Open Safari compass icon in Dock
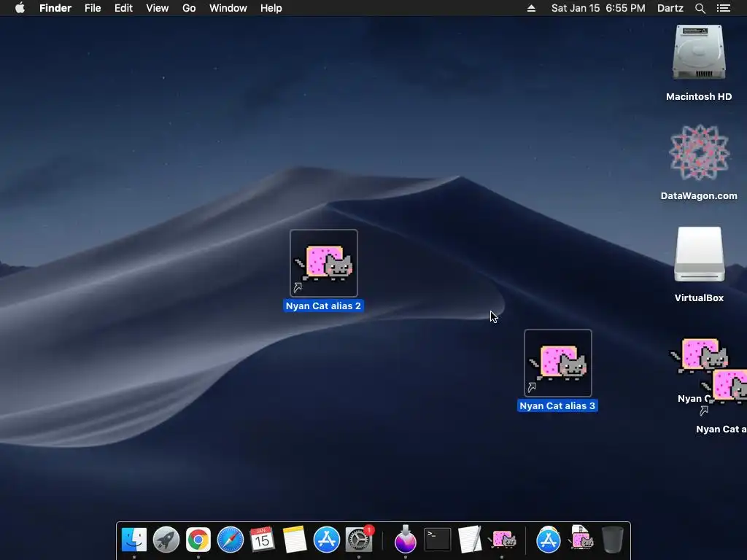747x560 pixels. pyautogui.click(x=231, y=540)
